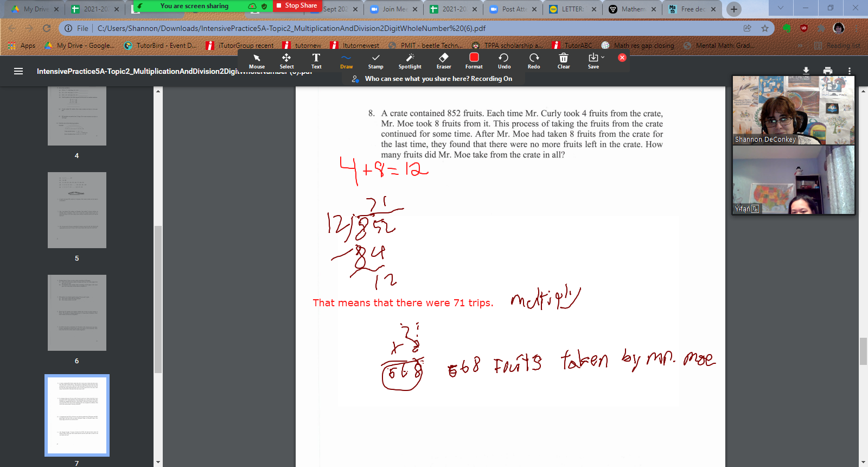The width and height of the screenshot is (868, 467).
Task: Open the Stamp annotation tool
Action: 375,61
